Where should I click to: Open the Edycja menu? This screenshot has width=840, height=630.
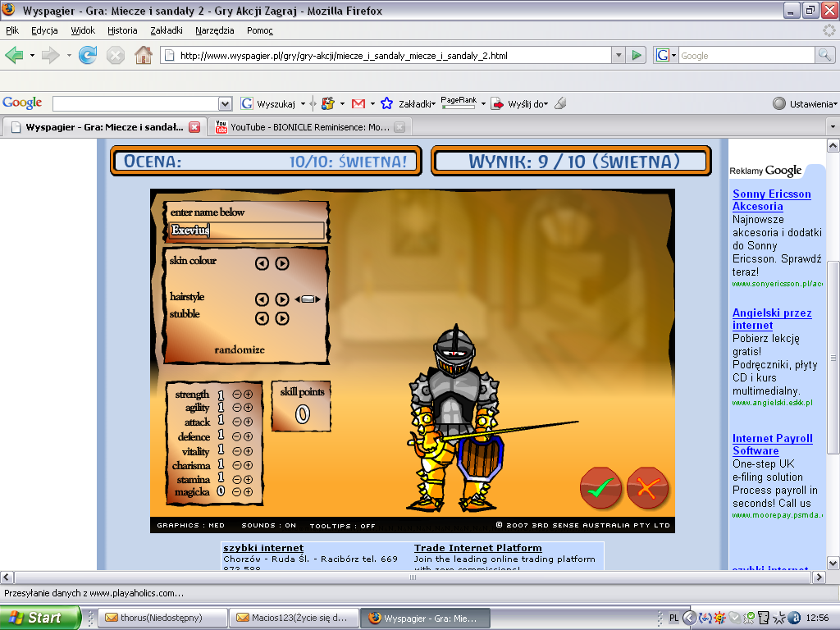[44, 30]
